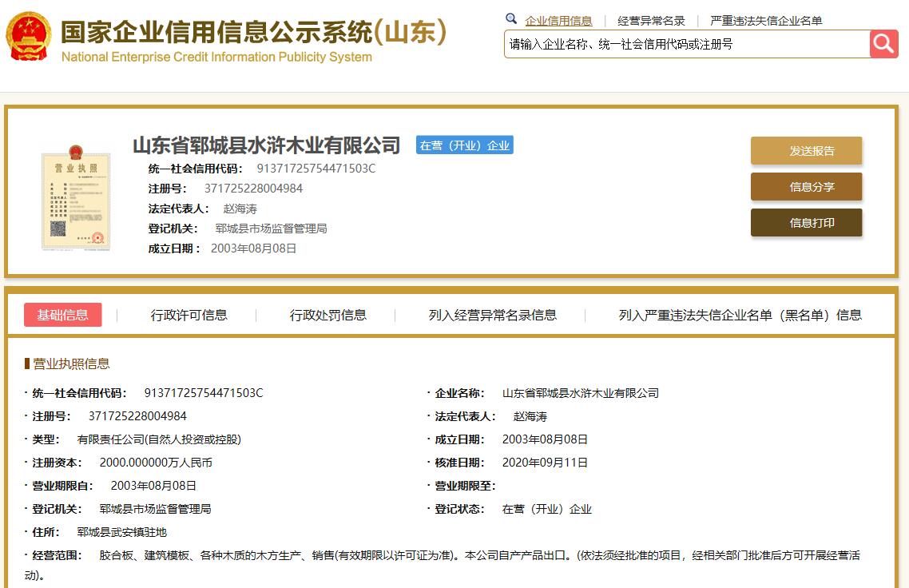Click the 山东省郓城县水浒木业有限公司 company heading
This screenshot has height=588, width=909.
[266, 145]
